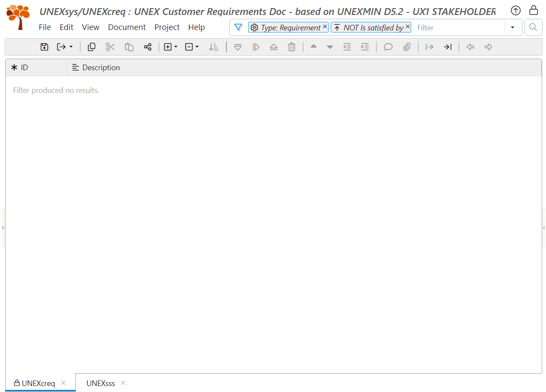
Task: Expand the left side panel handle
Action: point(3,228)
